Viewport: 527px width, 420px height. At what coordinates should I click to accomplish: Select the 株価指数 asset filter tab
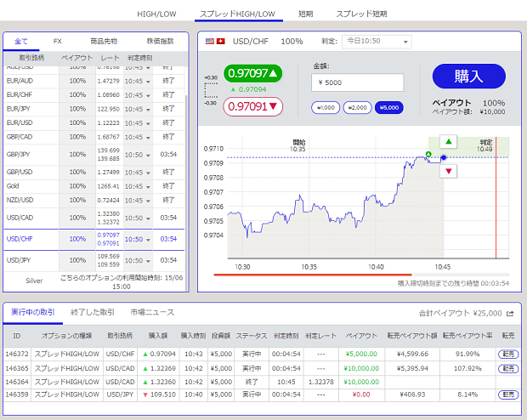point(160,42)
